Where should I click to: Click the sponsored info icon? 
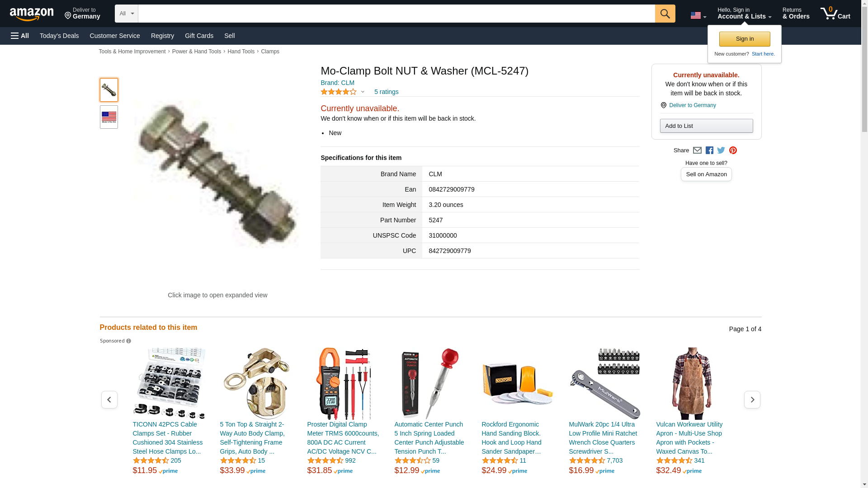(x=128, y=341)
